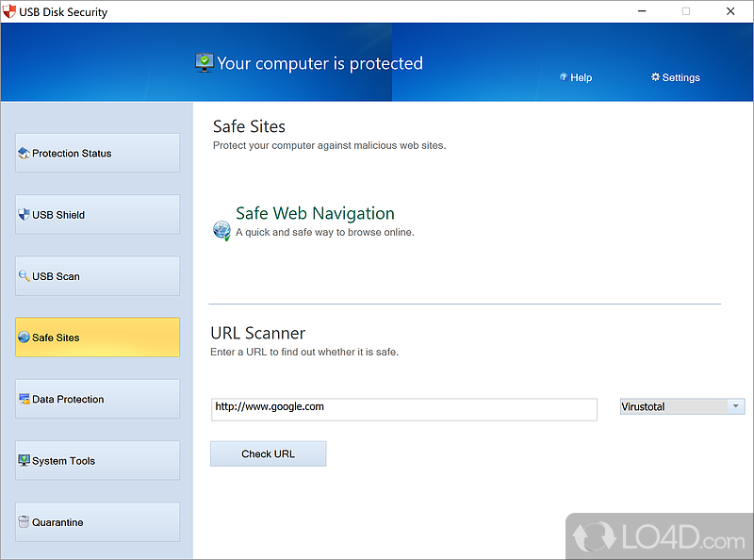Click the Data Protection icon
The height and width of the screenshot is (560, 754).
tap(24, 400)
